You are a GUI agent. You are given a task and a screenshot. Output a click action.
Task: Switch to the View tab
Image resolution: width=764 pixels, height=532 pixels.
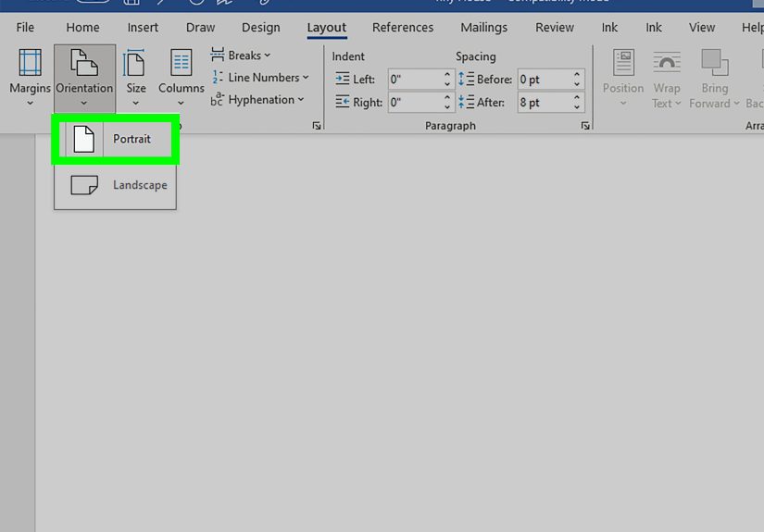pos(702,27)
